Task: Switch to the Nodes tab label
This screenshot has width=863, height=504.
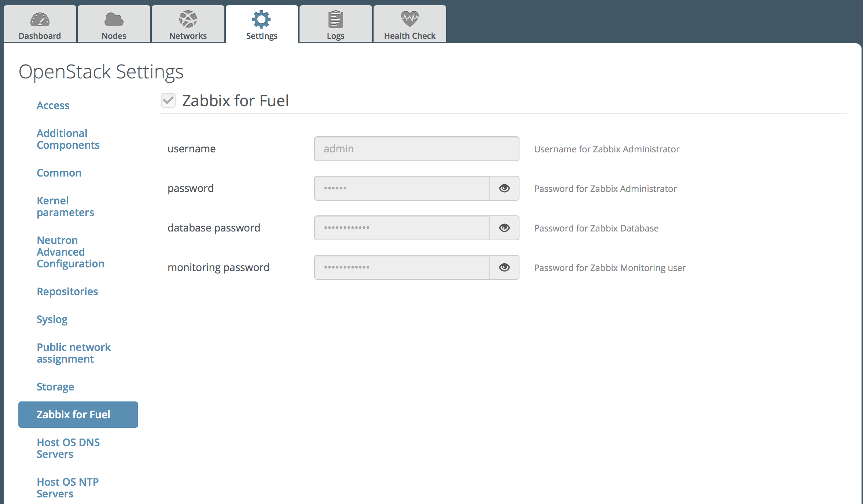Action: pyautogui.click(x=114, y=36)
